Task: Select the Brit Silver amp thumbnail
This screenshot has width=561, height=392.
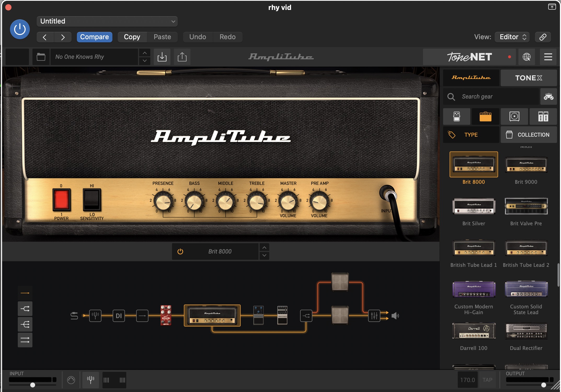Action: (x=473, y=206)
